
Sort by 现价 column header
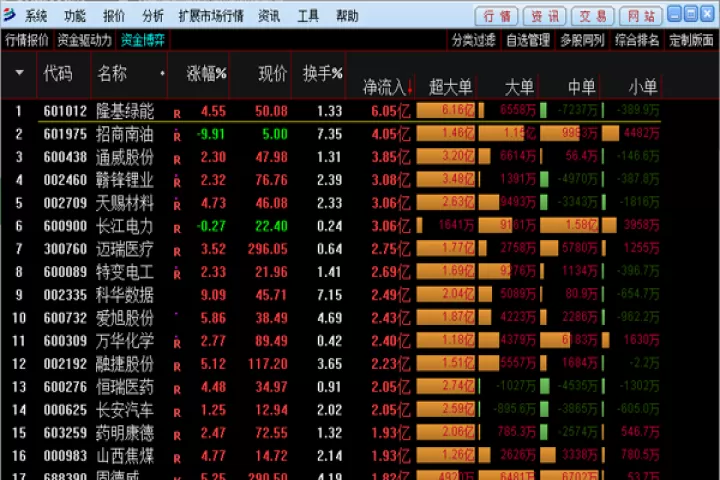coord(273,73)
